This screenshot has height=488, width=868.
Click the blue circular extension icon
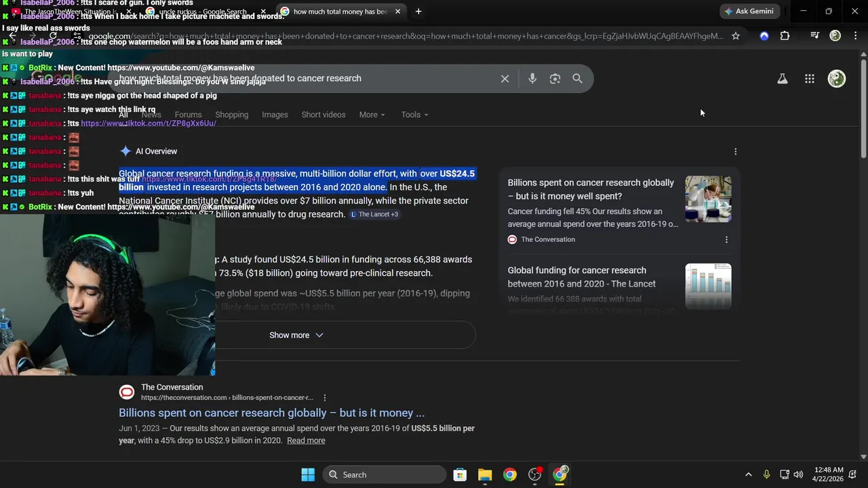coord(764,36)
